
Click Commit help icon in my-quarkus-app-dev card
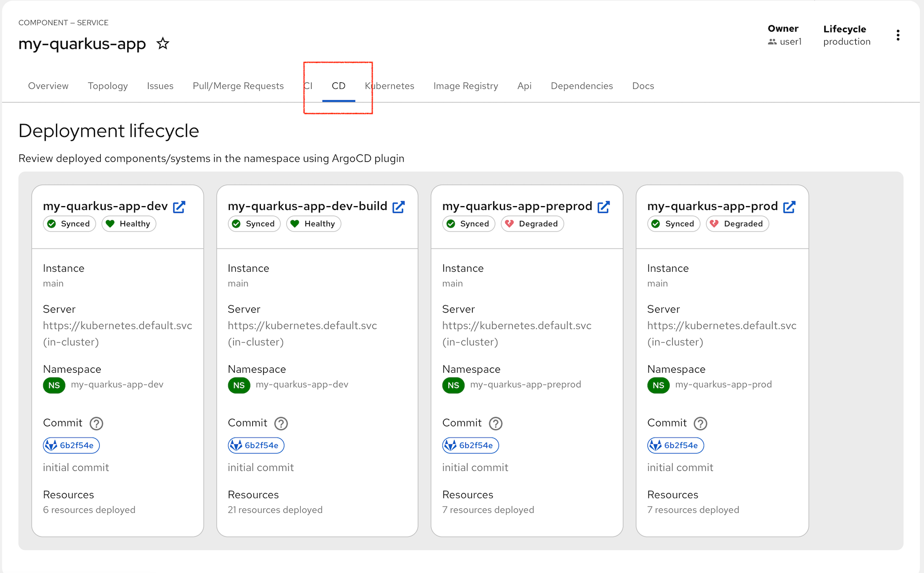pyautogui.click(x=96, y=423)
